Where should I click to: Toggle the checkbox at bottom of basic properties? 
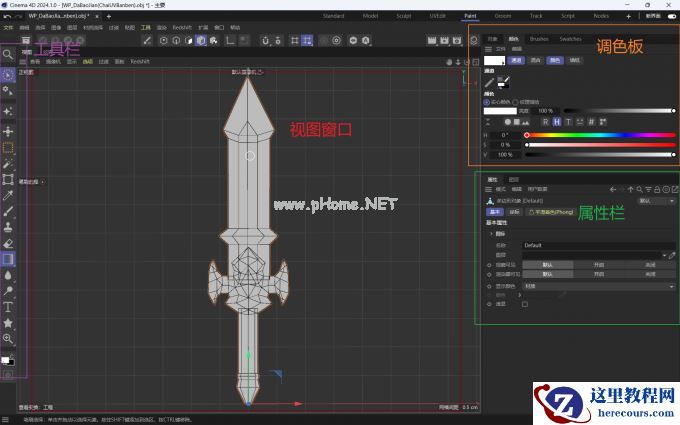point(524,304)
